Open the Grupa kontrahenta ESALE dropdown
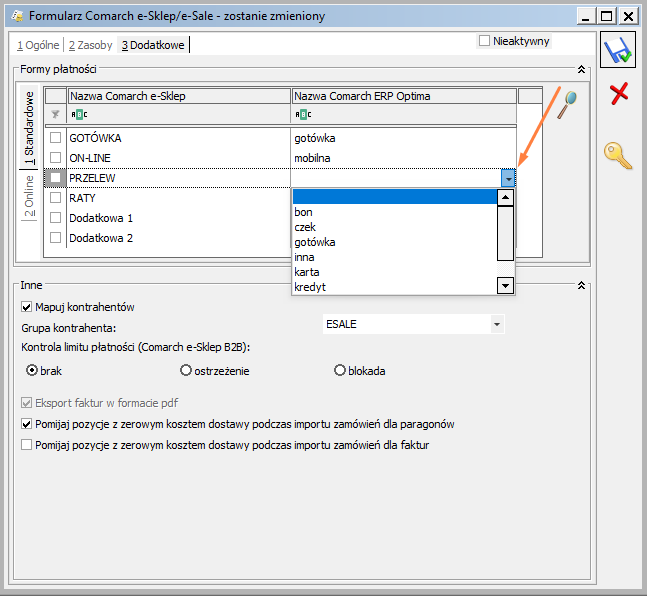This screenshot has height=596, width=647. tap(497, 324)
